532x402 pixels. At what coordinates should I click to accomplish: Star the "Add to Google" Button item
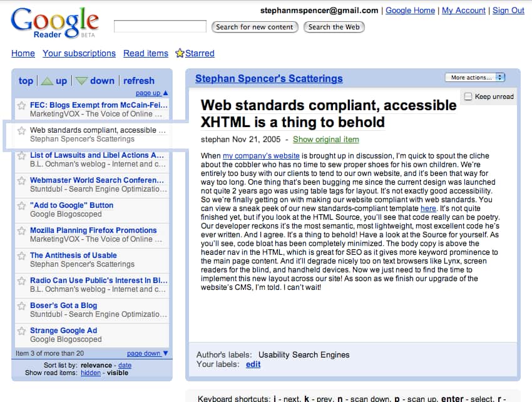tap(22, 206)
